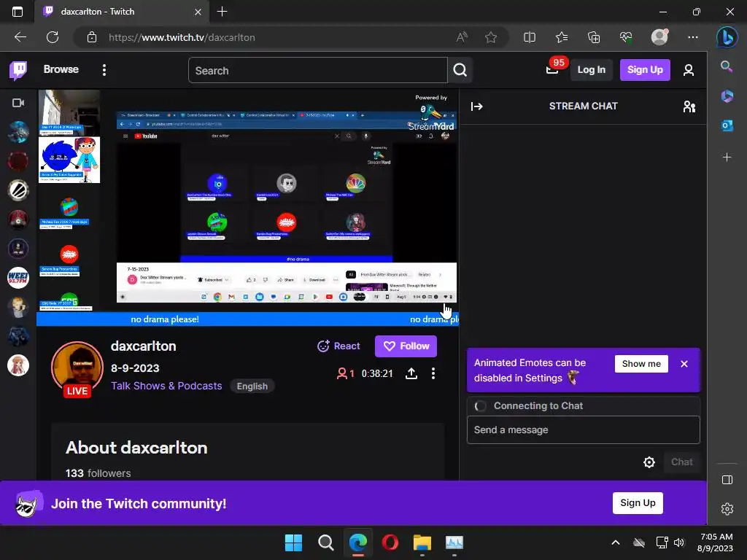
Task: Toggle split screen in Edge
Action: pos(530,37)
